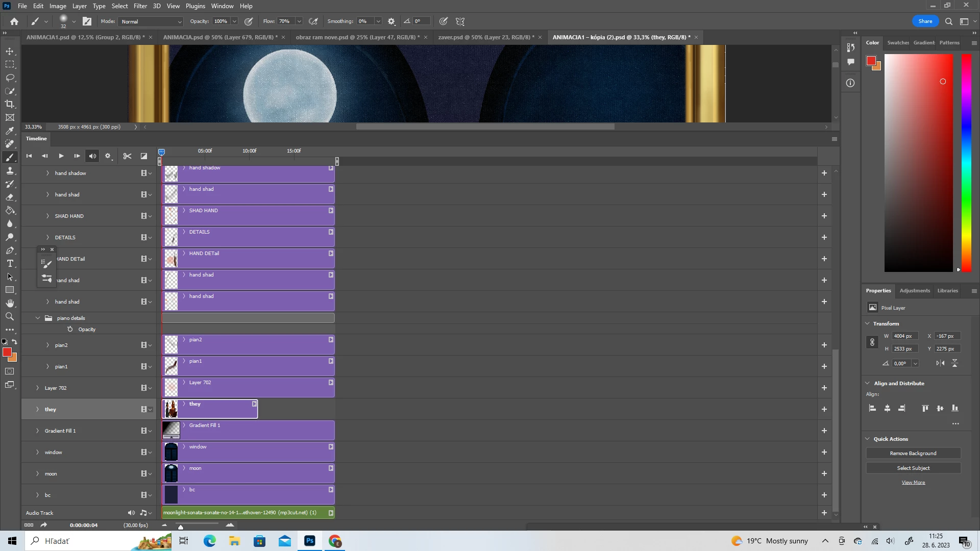Image resolution: width=980 pixels, height=551 pixels.
Task: Toggle the Opacity stopwatch keyframe for piano details
Action: click(70, 329)
